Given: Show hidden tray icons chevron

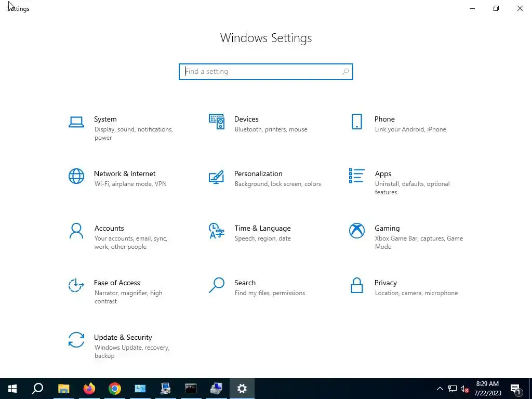Looking at the screenshot, I should (x=440, y=389).
